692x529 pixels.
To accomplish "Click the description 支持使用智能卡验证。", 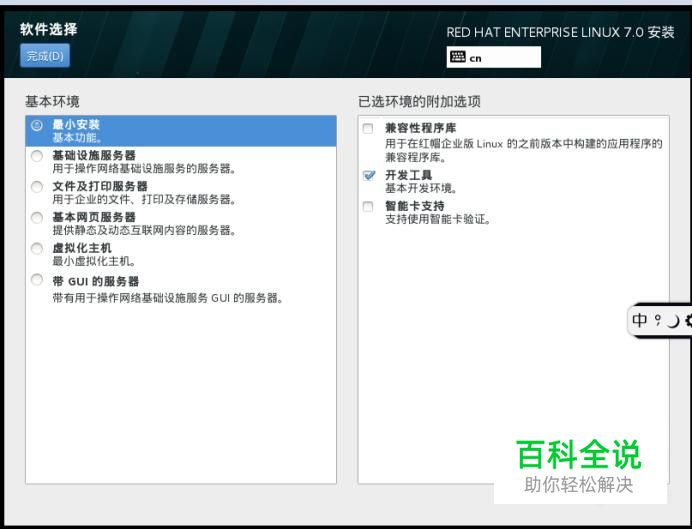I will pos(438,219).
